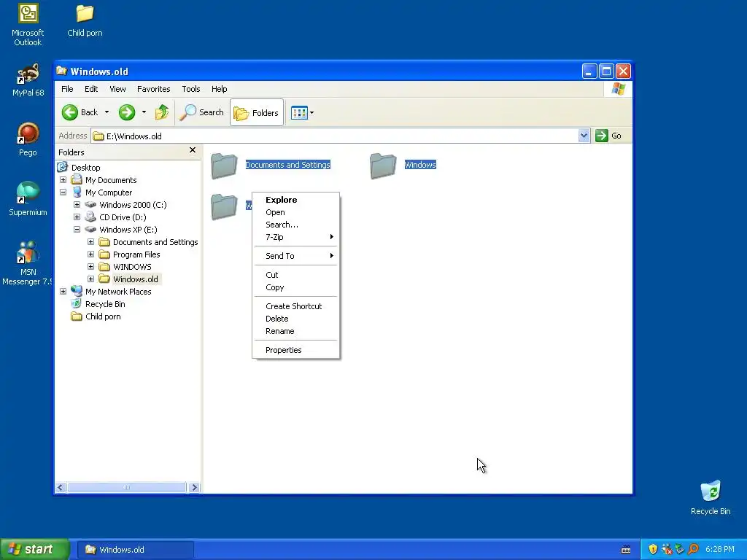Screen dimensions: 747x560
Task: Select CD Drive (D:) in tree
Action: click(123, 217)
